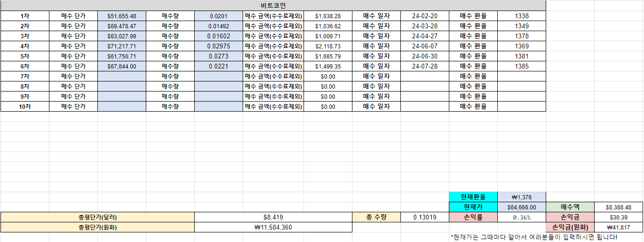Click empty 매수 일자 cell in row 9차
This screenshot has height=242, width=644.
coord(425,96)
